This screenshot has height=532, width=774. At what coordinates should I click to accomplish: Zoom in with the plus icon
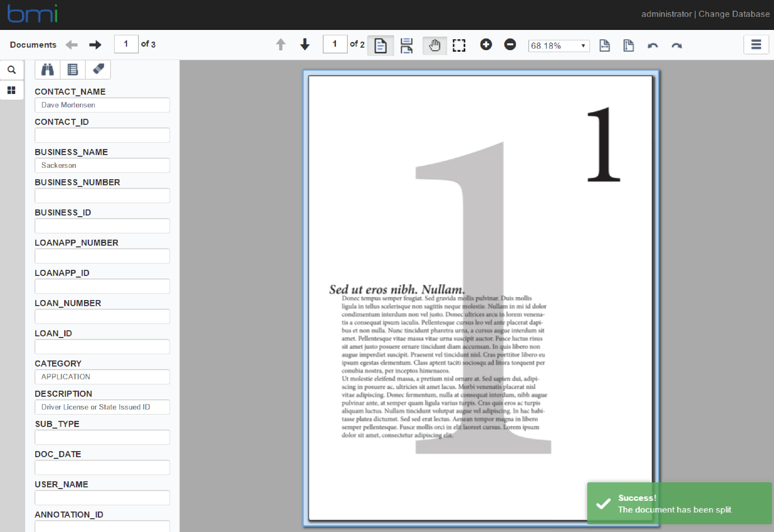coord(486,44)
